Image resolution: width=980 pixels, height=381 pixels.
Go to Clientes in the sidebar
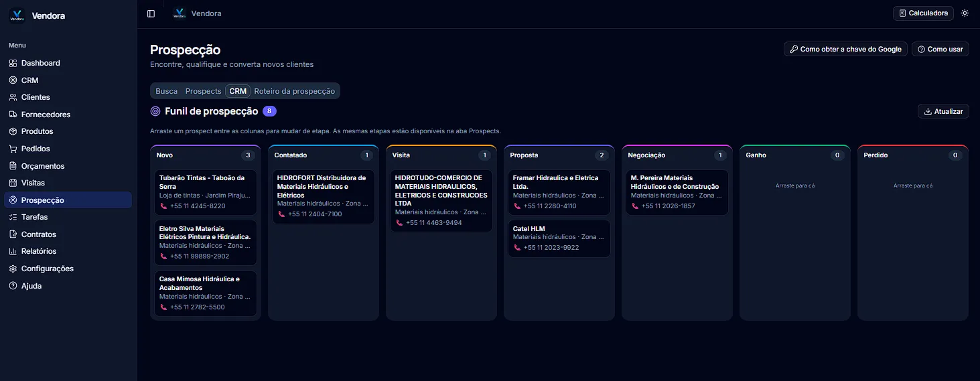(x=68, y=97)
